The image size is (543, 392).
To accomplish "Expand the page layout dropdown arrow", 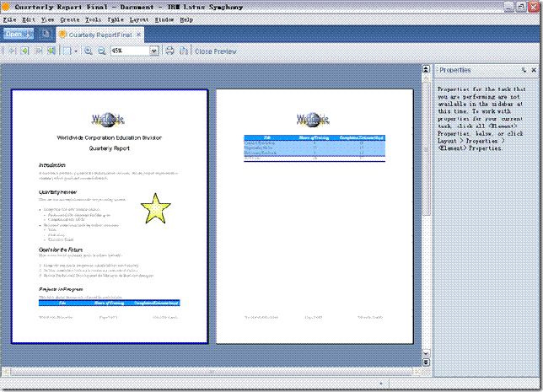I will click(76, 51).
